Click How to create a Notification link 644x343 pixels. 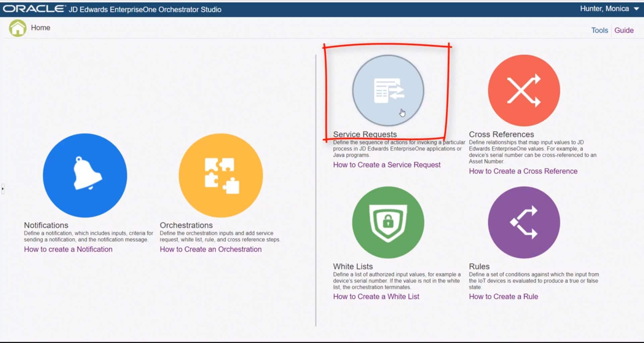[68, 249]
